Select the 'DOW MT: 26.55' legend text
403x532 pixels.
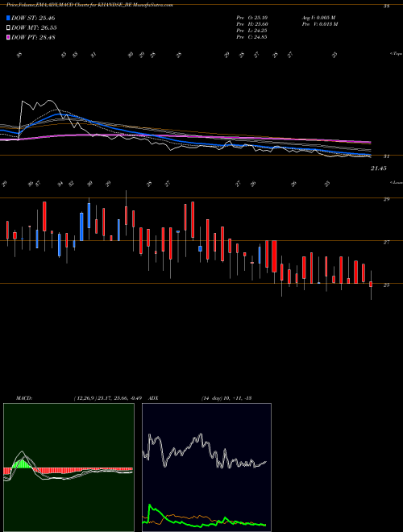coord(34,28)
